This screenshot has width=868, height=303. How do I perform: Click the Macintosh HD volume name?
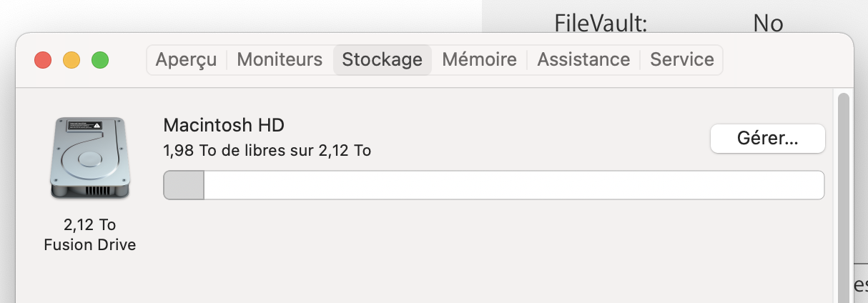(x=224, y=125)
